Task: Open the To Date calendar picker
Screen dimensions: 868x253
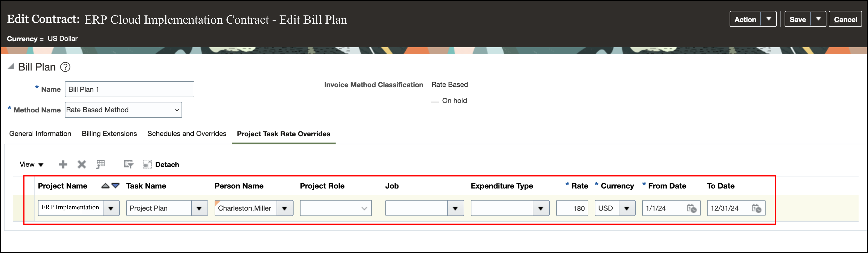Action: (757, 208)
